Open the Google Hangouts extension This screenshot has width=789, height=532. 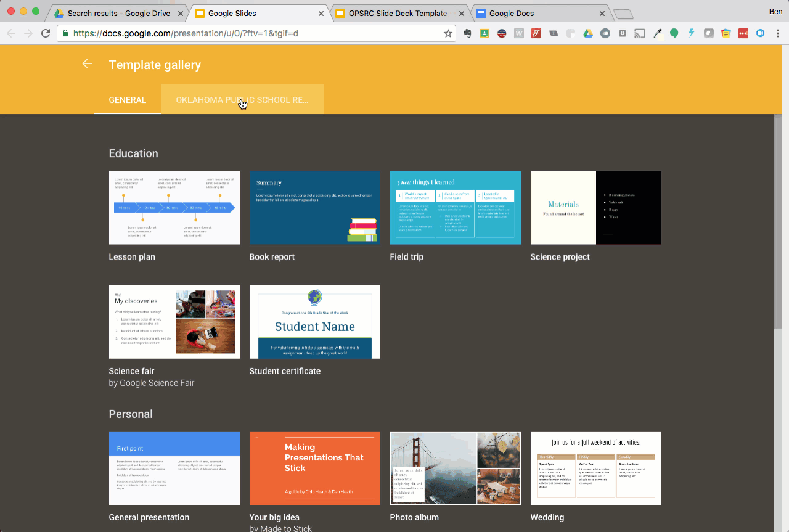[674, 33]
